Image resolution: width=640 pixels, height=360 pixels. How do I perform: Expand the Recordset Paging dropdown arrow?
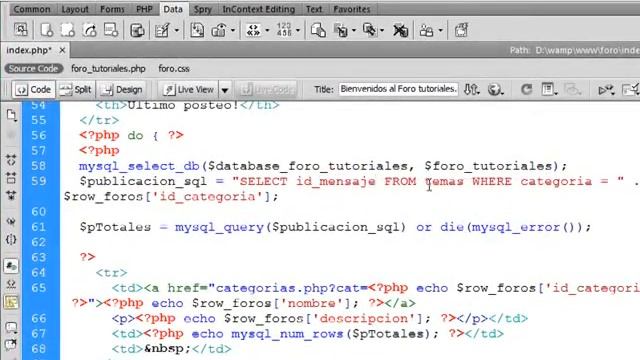[x=267, y=31]
